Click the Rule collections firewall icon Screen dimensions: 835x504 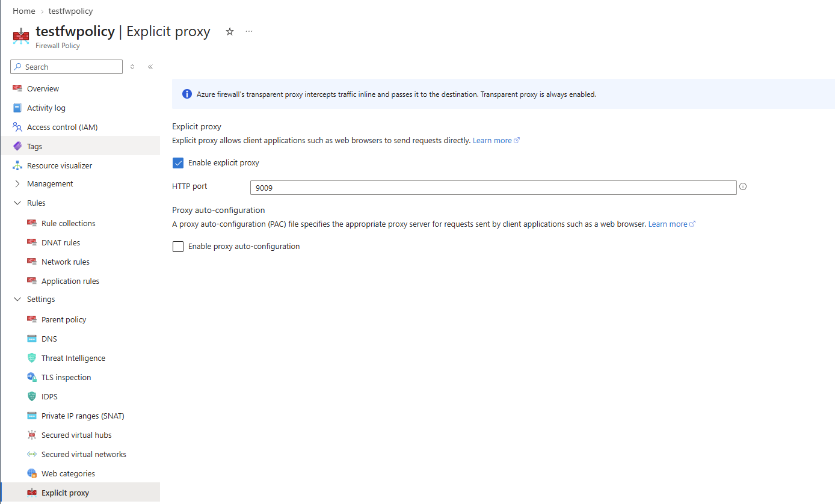click(x=32, y=223)
